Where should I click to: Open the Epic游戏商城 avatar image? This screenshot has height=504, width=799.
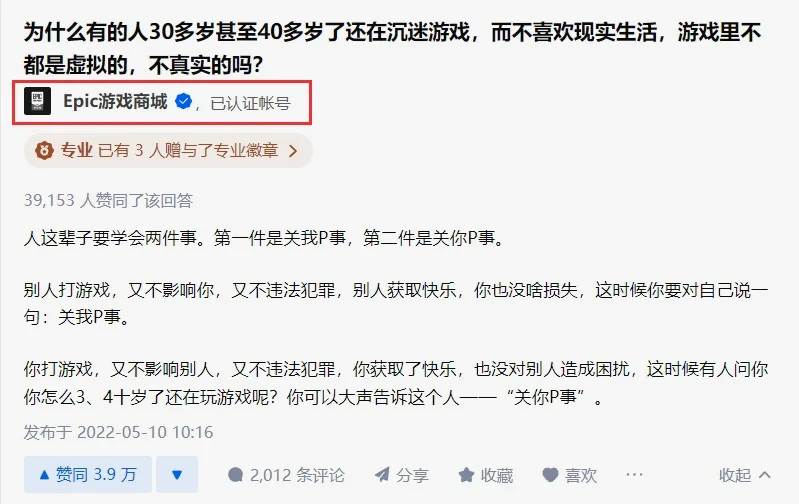point(37,101)
